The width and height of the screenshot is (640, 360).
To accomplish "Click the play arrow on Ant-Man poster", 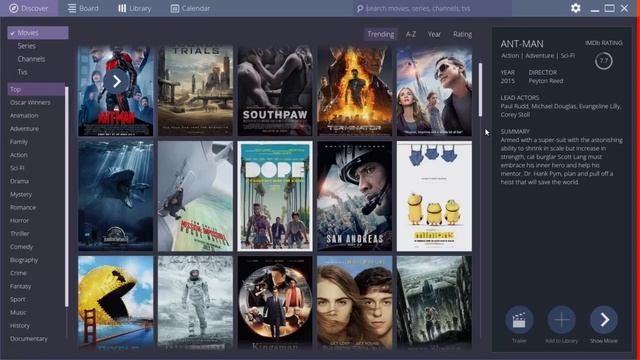I will tap(116, 82).
